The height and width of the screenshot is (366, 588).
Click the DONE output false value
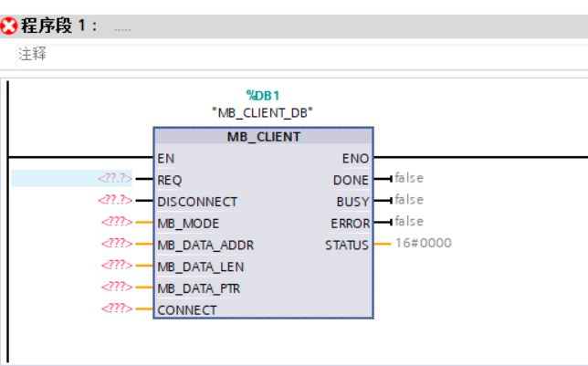[409, 178]
